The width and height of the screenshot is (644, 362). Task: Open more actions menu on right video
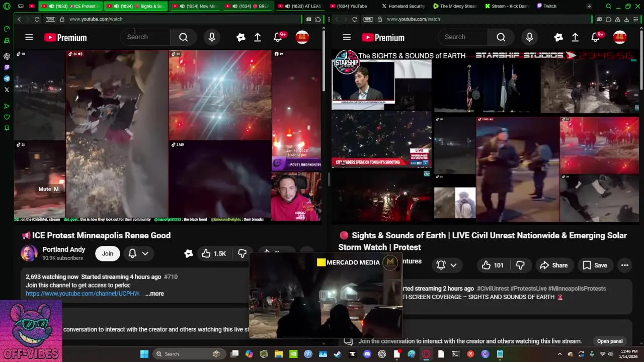tap(625, 265)
